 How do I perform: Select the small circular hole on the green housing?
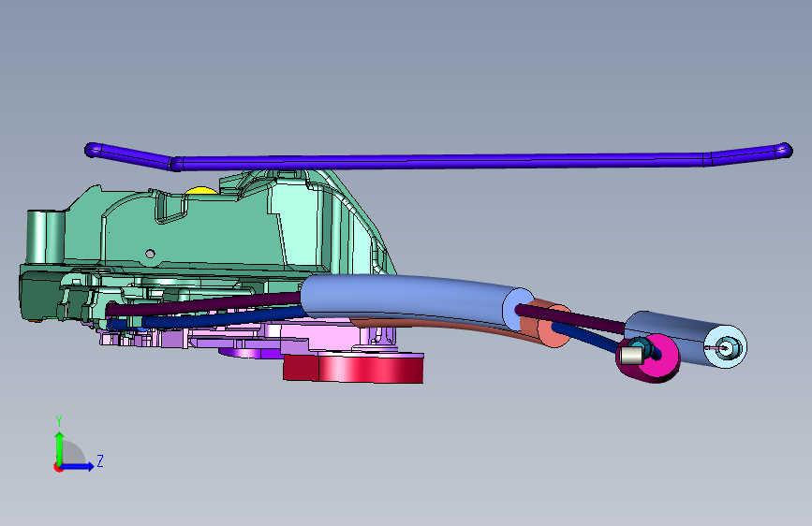point(150,254)
